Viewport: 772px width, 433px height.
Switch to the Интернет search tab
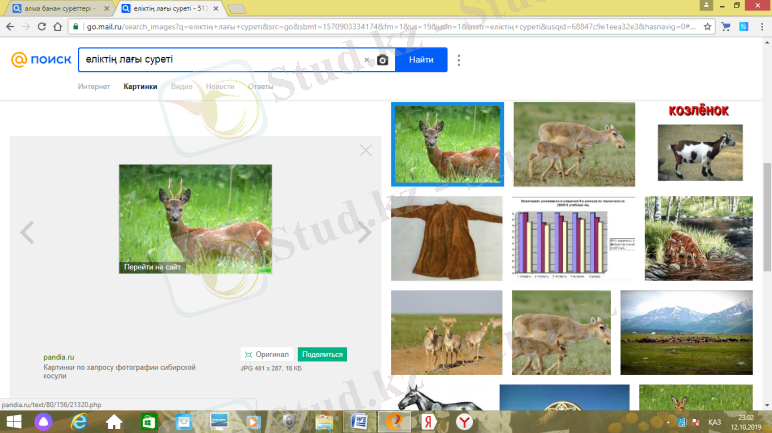(94, 87)
